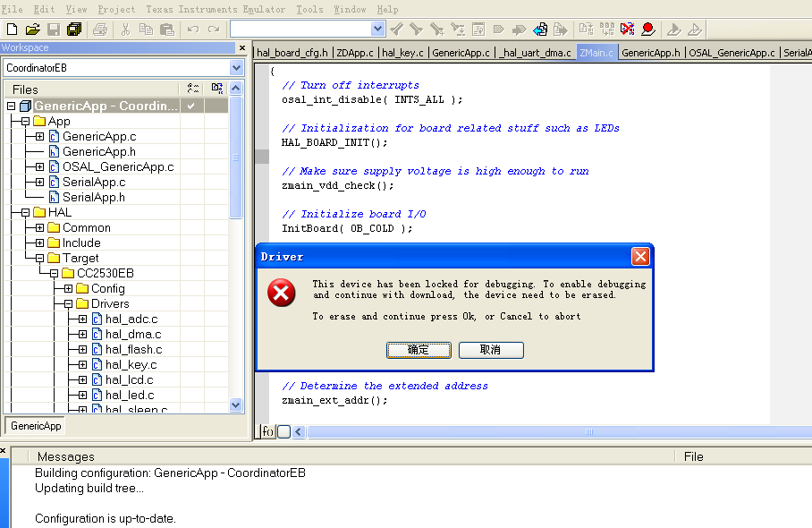Click the editor horizontal scroll left arrow
This screenshot has width=812, height=528.
(299, 431)
